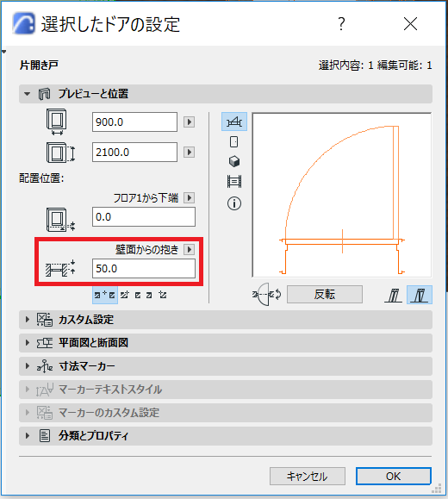Click the sill elevation field showing 0.0
The height and width of the screenshot is (499, 448).
[x=144, y=217]
